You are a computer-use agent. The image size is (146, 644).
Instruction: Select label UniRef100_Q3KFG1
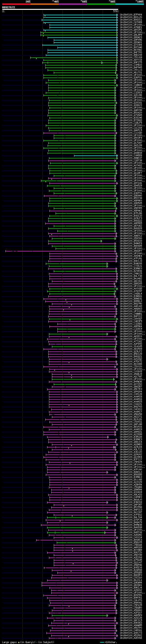(131, 77)
